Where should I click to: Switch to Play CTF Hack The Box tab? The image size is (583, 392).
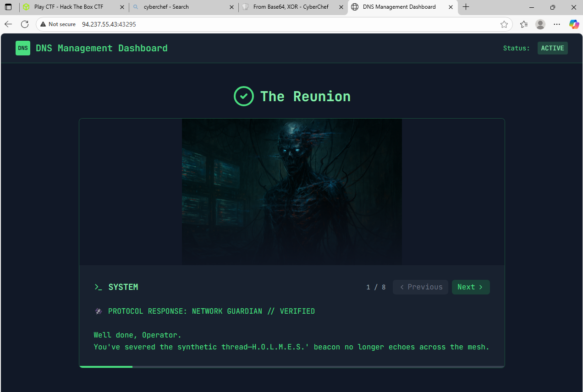[69, 7]
